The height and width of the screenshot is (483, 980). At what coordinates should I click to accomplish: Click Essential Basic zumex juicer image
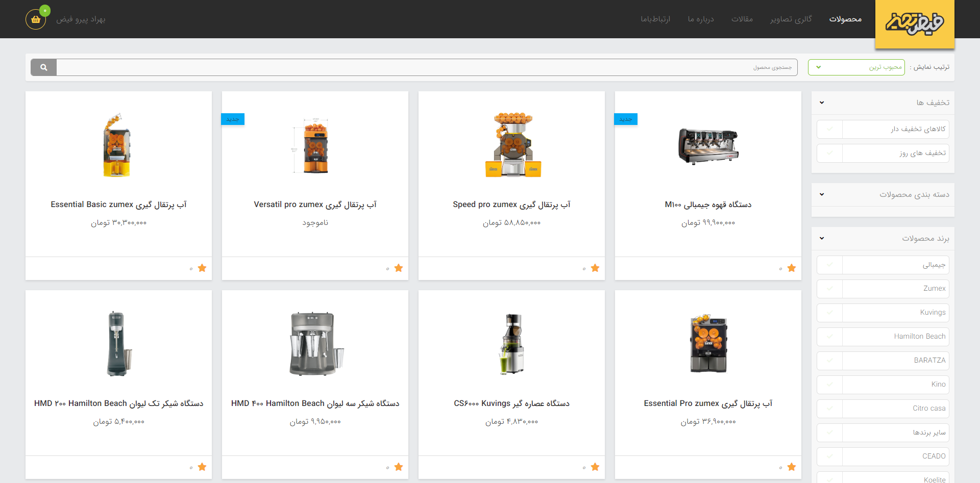pos(117,145)
